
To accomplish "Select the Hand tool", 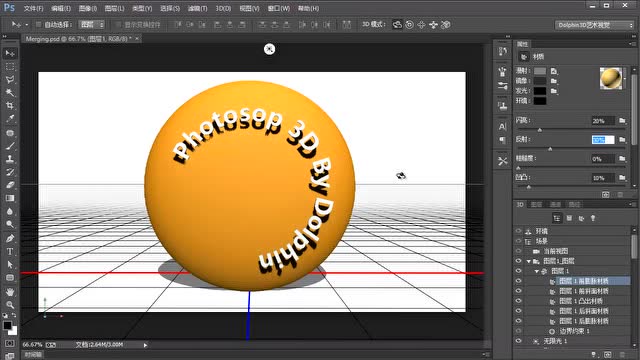I will (10, 291).
